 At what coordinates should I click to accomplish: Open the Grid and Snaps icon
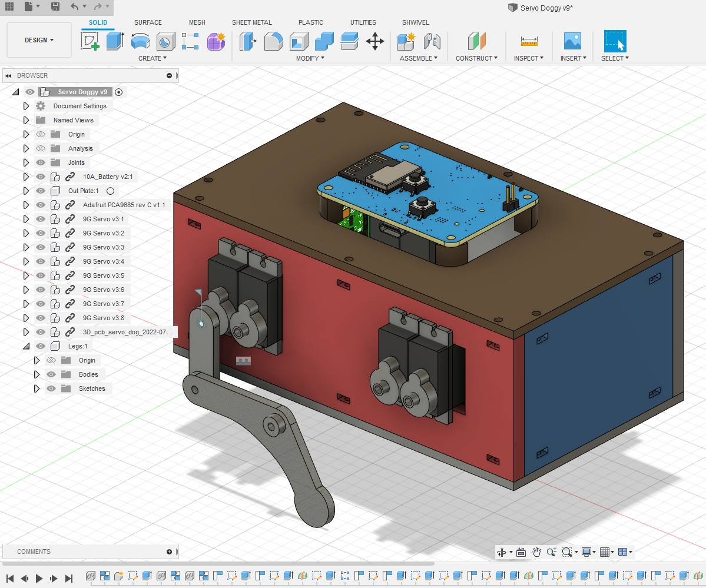coord(605,552)
